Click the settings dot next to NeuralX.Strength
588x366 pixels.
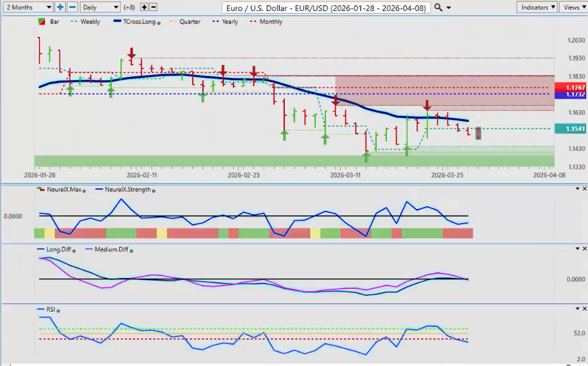[x=153, y=190]
